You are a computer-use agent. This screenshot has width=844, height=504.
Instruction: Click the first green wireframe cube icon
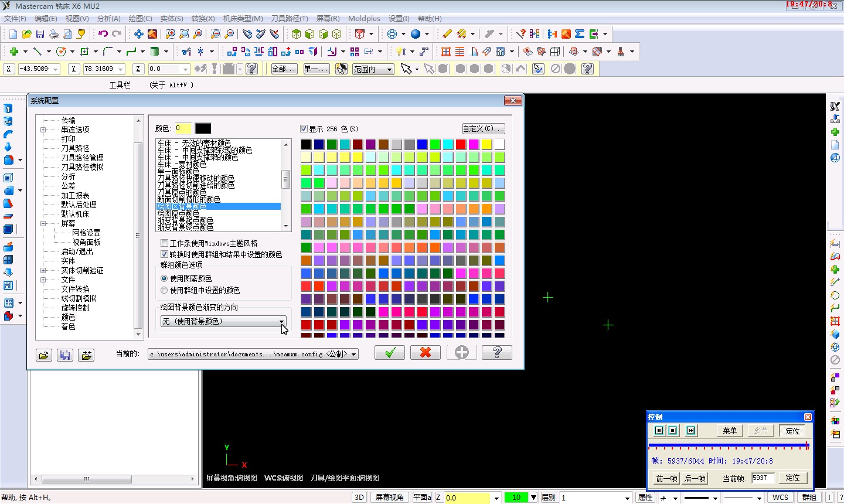pyautogui.click(x=296, y=34)
